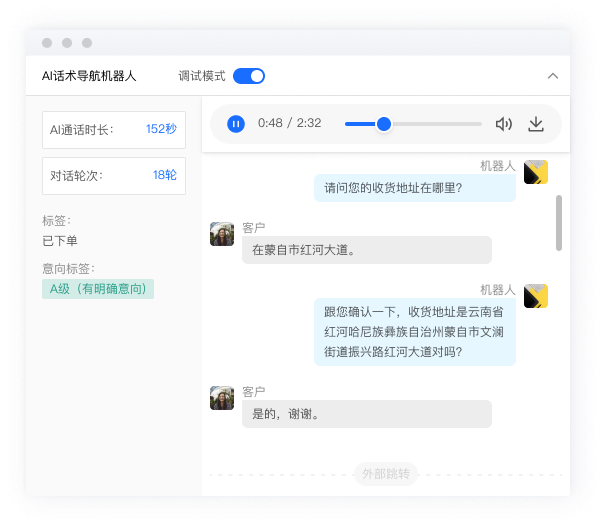Click the customer avatar next to 是的,谢谢
604x526 pixels.
point(222,398)
